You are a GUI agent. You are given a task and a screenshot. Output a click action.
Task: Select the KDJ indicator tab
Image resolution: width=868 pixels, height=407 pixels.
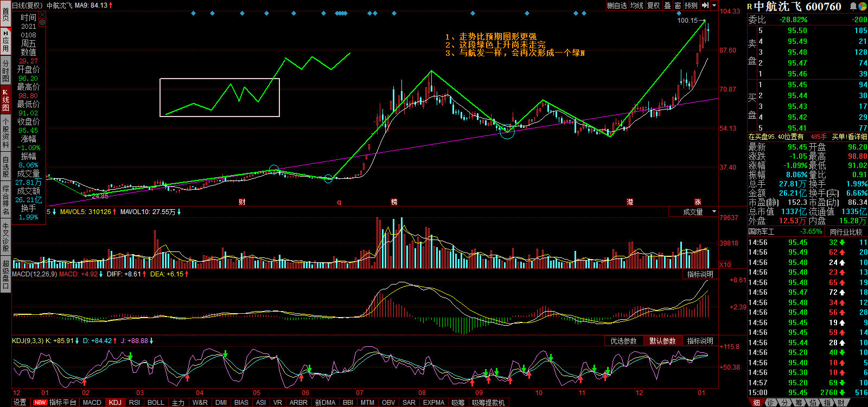(115, 402)
